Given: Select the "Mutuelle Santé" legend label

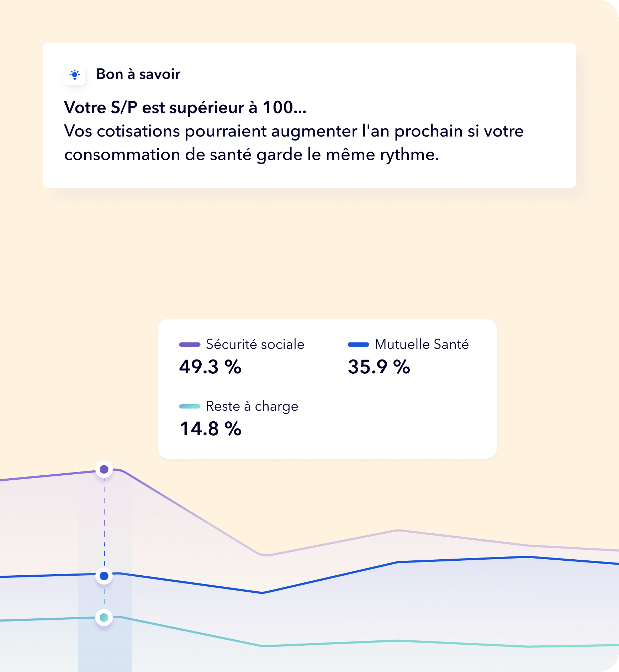Looking at the screenshot, I should [x=422, y=344].
